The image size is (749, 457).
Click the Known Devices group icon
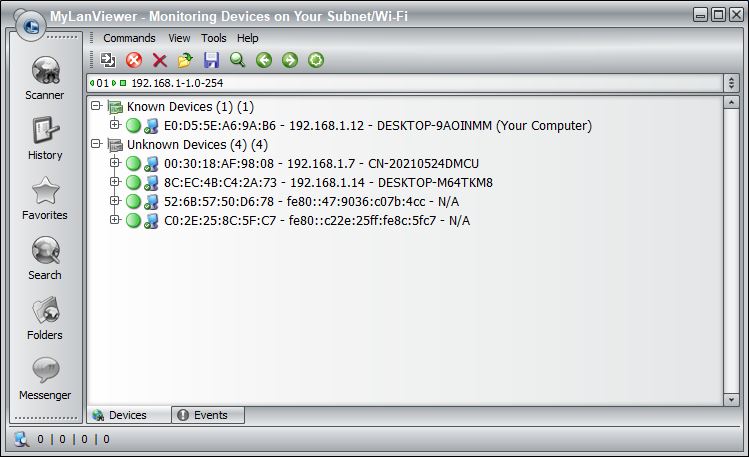point(115,107)
